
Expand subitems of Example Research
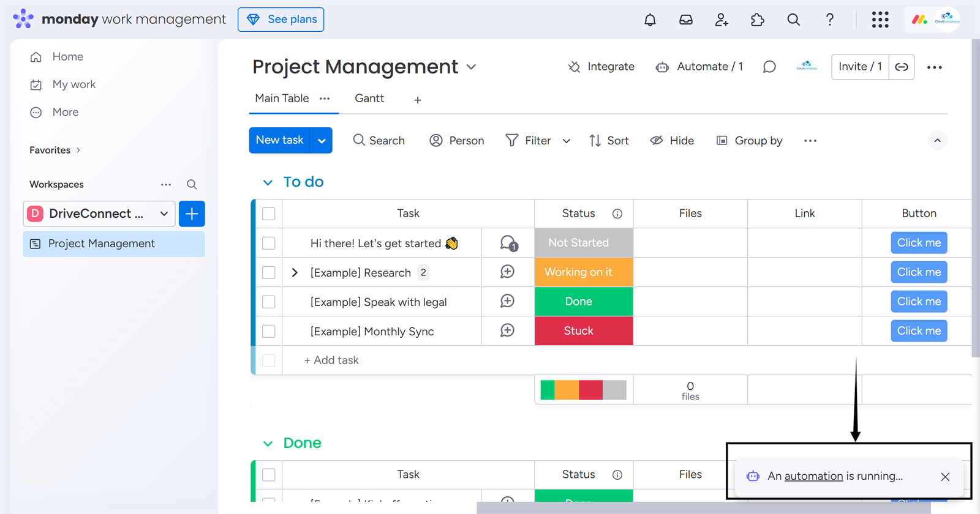point(295,272)
